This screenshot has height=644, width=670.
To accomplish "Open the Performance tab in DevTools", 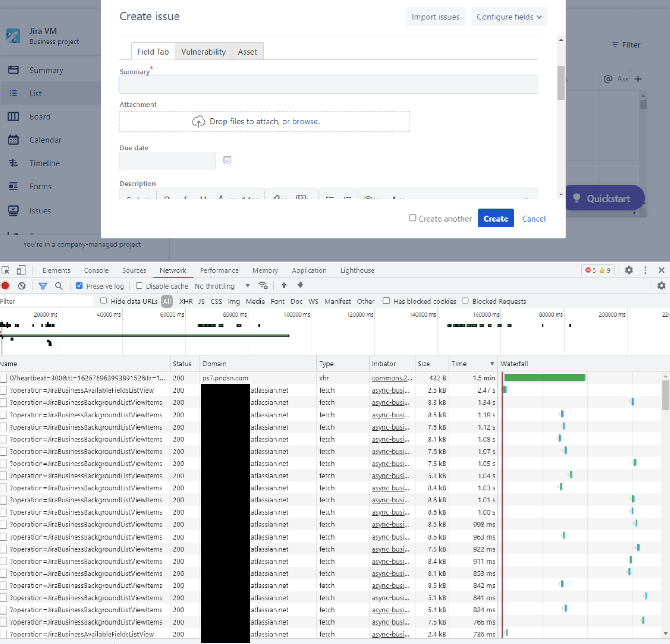I will (219, 270).
